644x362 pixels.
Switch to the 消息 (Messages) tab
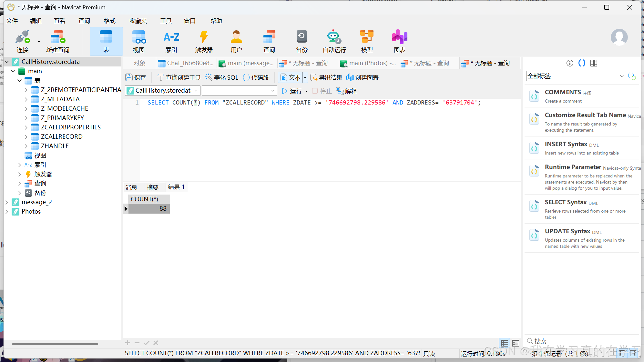(131, 187)
